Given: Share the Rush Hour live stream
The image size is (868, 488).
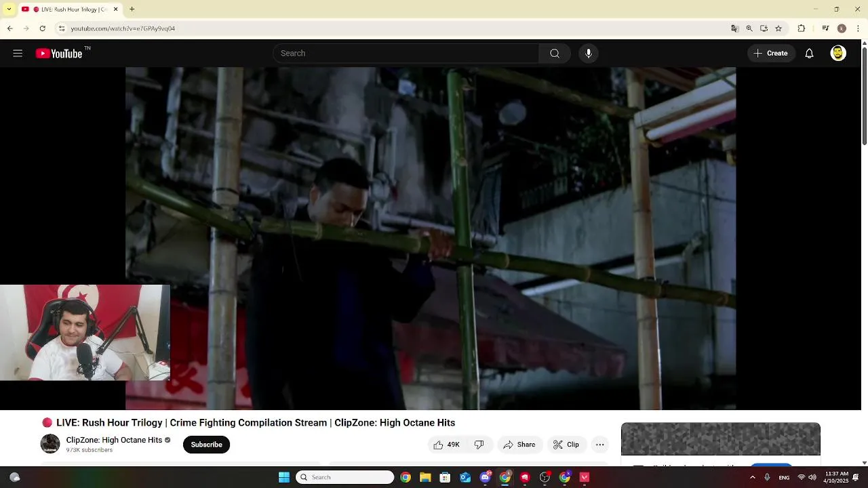Looking at the screenshot, I should pyautogui.click(x=519, y=445).
